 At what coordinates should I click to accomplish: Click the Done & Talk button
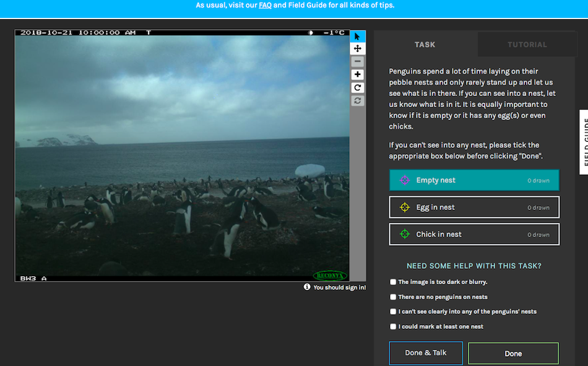[x=426, y=353]
